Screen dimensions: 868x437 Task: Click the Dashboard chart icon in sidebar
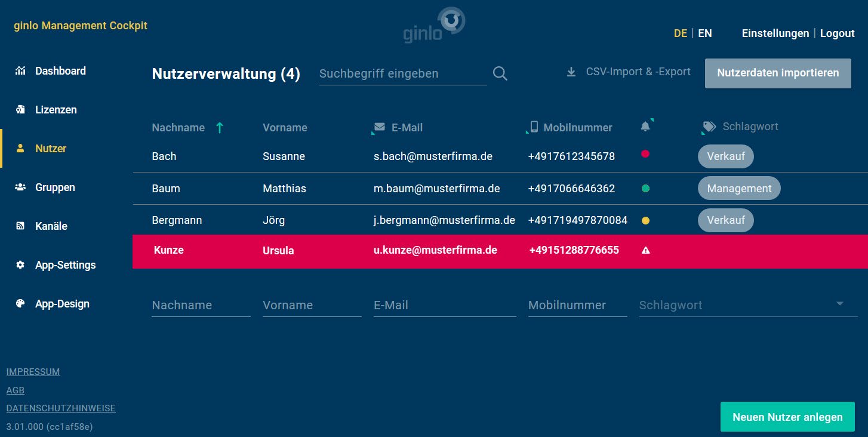click(20, 71)
